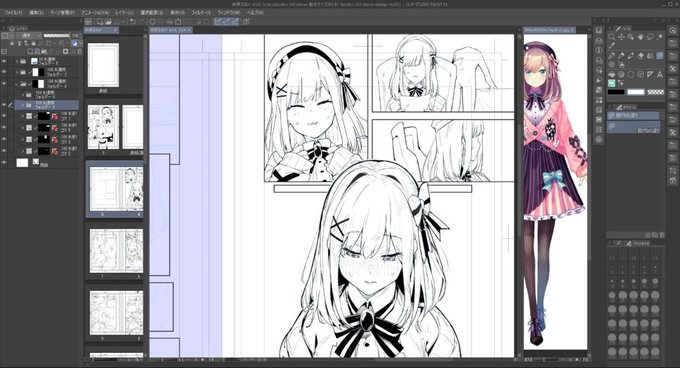The width and height of the screenshot is (680, 368).
Task: Open the 選択範囲 (Selection) menu
Action: [151, 13]
